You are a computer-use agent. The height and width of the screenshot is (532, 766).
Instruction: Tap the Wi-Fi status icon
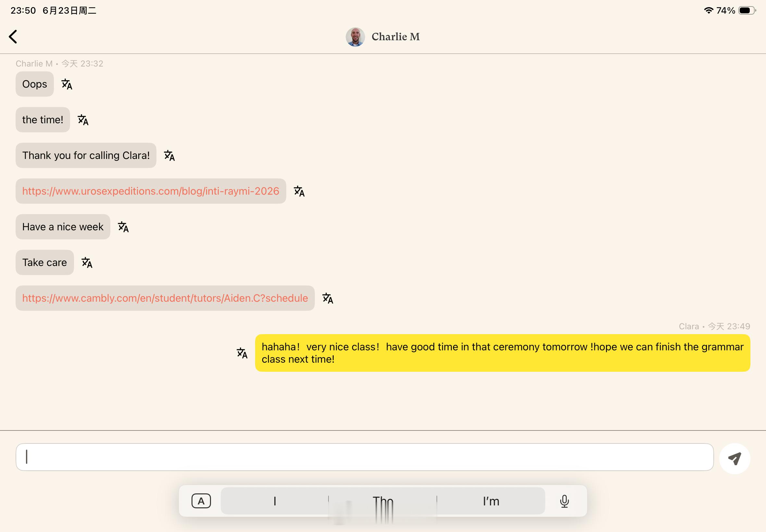click(x=708, y=10)
